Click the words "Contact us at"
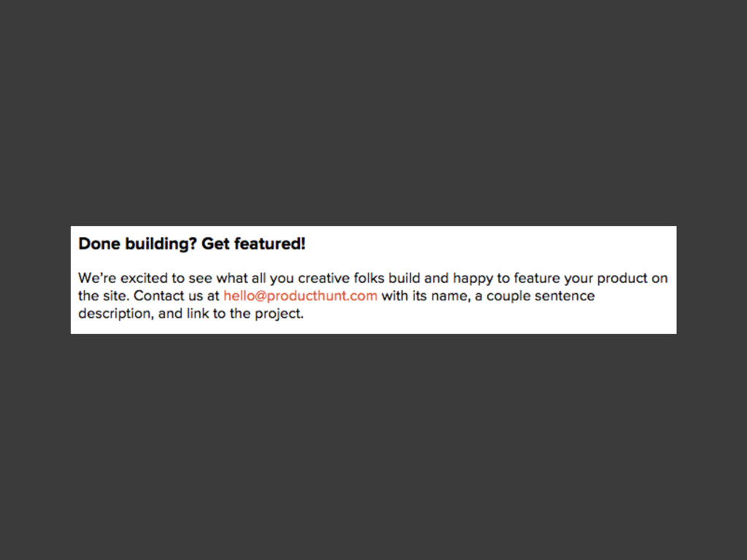 (177, 296)
